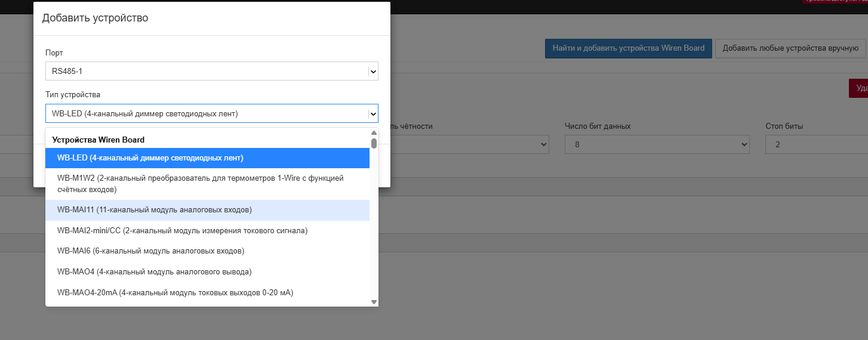Click the chevron arrow in Порт field
Screen dimensions: 868x340
tap(373, 72)
